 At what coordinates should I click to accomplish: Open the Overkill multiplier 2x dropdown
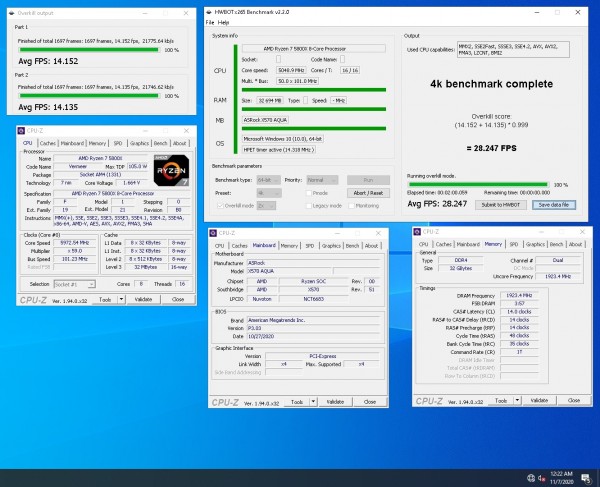coord(266,206)
